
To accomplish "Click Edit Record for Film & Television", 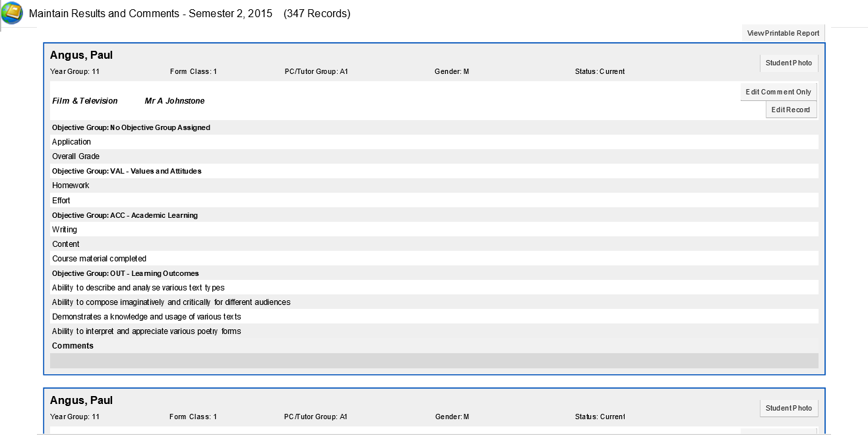I will [791, 110].
